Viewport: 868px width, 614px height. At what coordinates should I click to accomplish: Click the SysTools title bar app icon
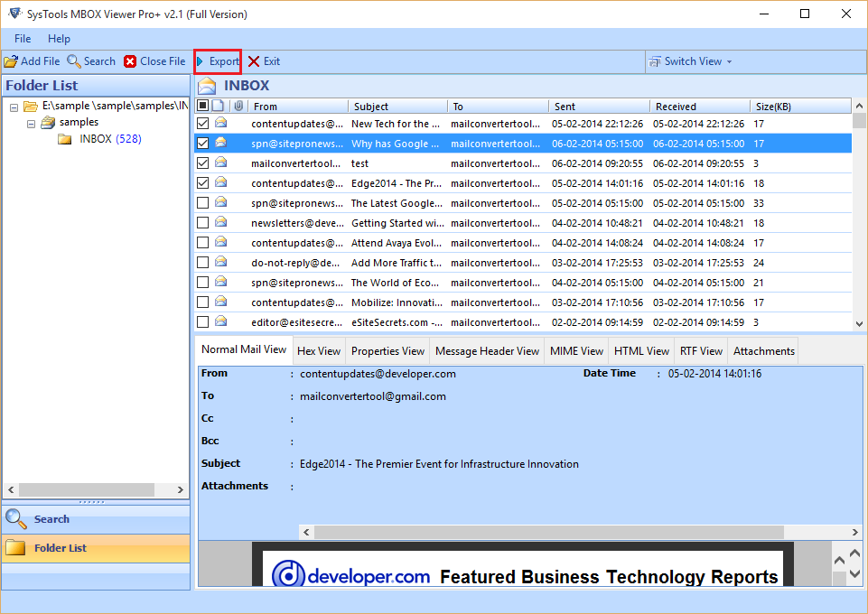[x=15, y=14]
